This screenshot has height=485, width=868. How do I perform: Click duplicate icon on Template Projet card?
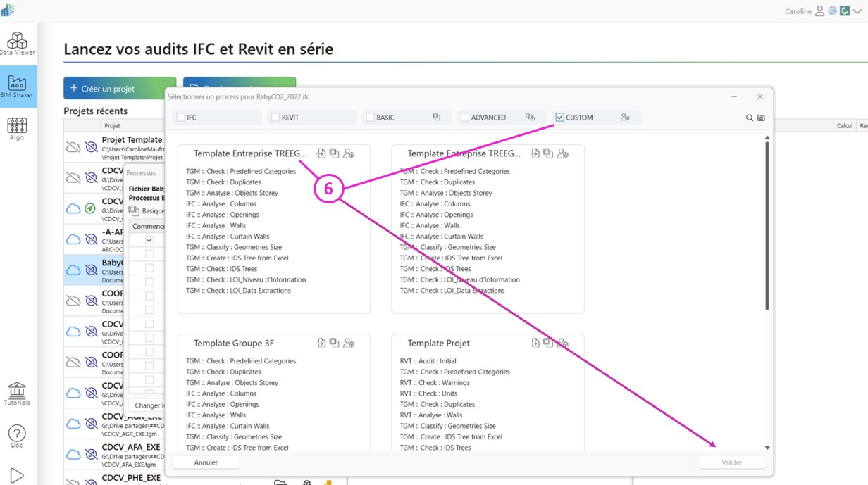tap(547, 343)
